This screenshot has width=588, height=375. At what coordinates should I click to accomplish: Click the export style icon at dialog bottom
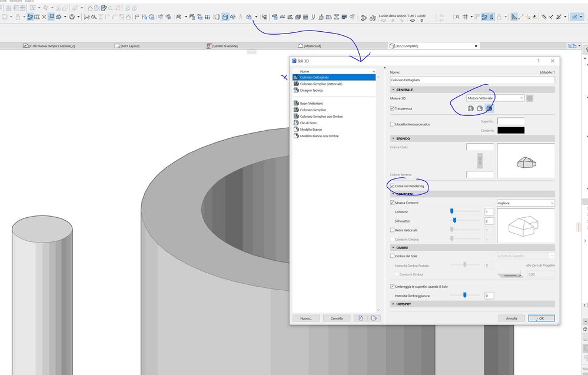(x=374, y=318)
